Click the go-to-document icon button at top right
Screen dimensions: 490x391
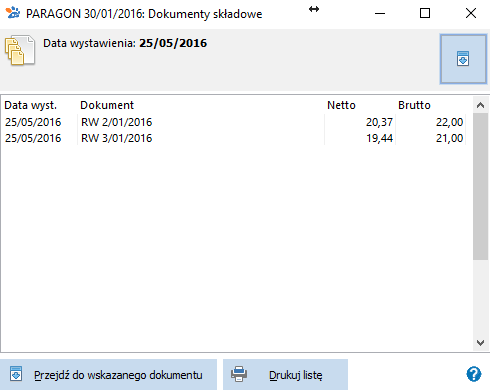[x=463, y=59]
